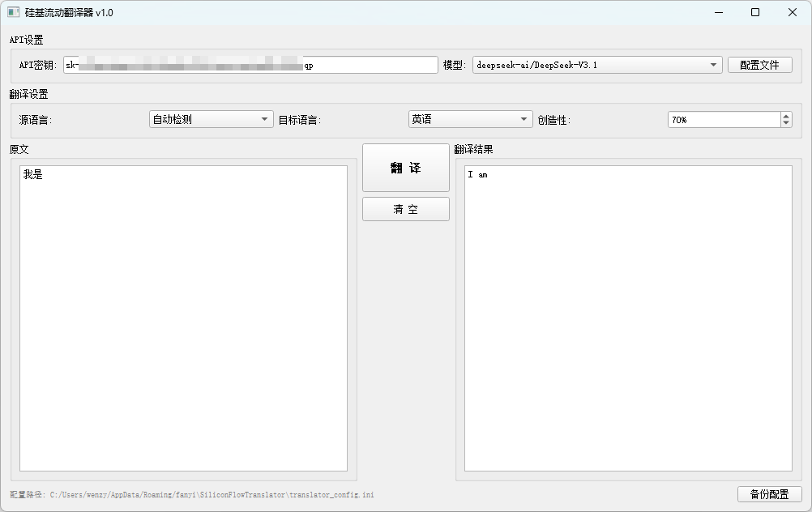Maximize the translator window
Screen dimensions: 812x512
(755, 12)
